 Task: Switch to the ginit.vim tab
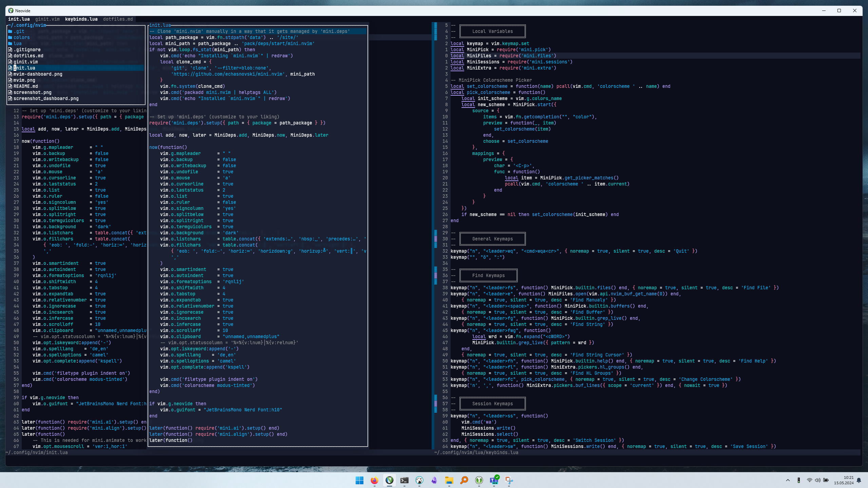(x=47, y=19)
